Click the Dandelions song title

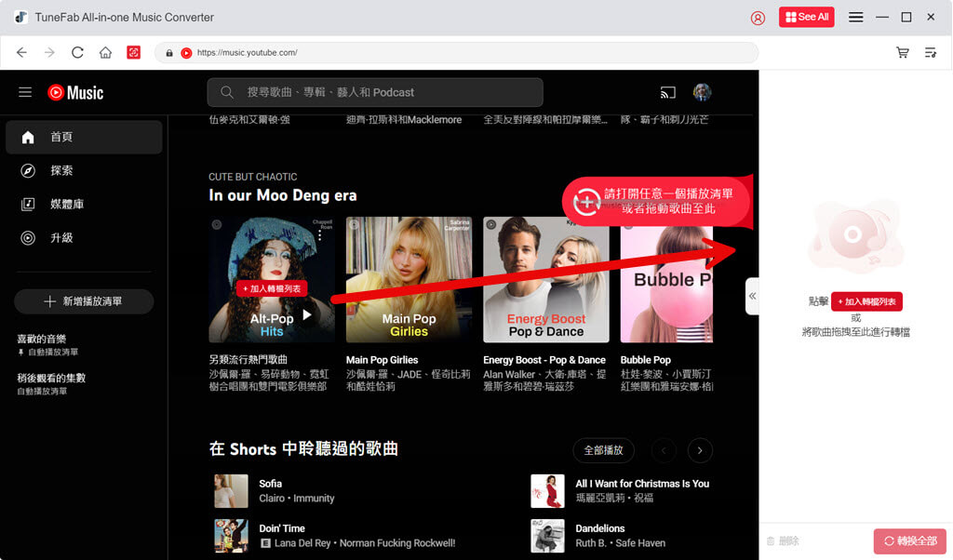600,528
